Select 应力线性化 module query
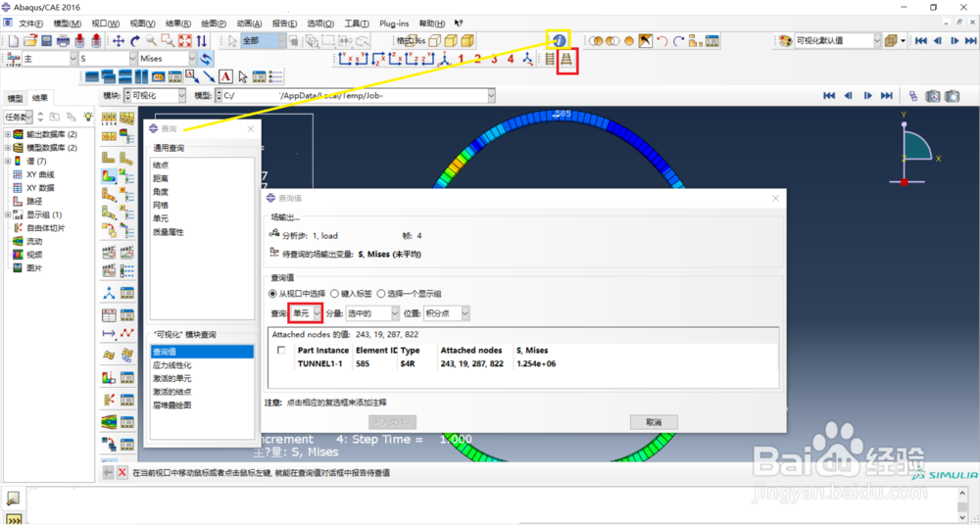 pos(171,365)
